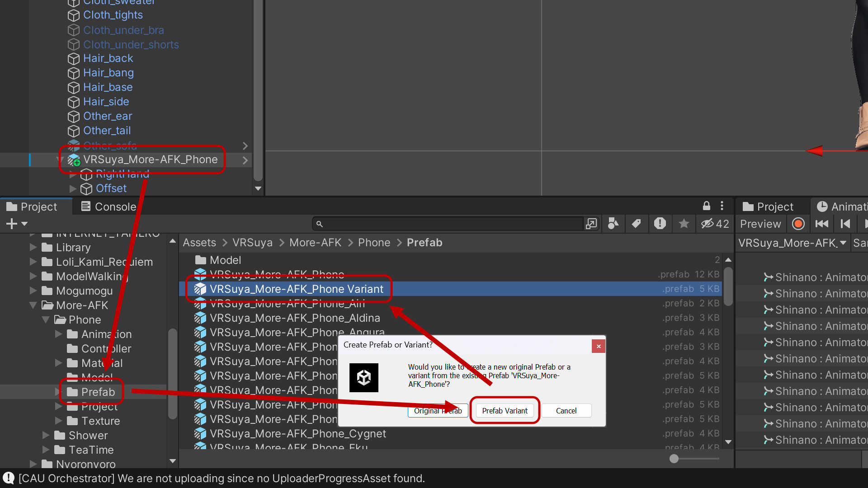Viewport: 868px width, 488px height.
Task: Click the Cloth_tights cube icon in hierarchy
Action: tap(74, 15)
